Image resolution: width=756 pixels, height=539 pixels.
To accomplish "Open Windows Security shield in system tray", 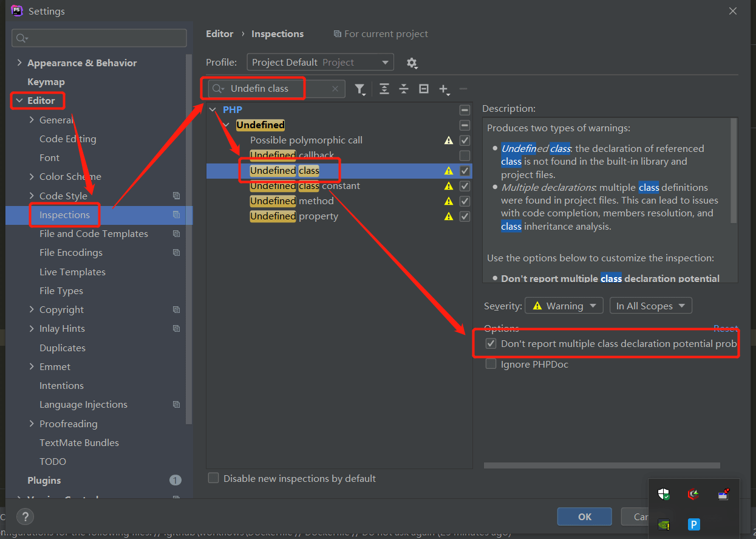I will (664, 495).
